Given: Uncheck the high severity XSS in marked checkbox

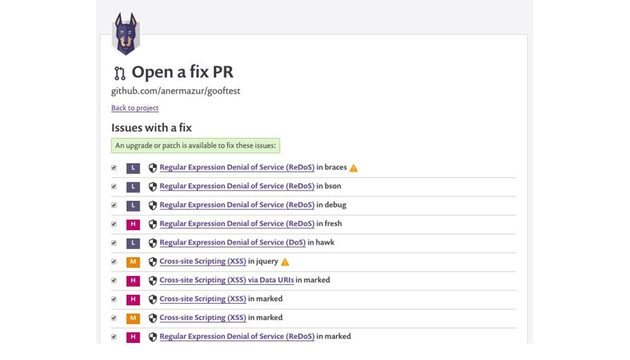Looking at the screenshot, I should 114,299.
